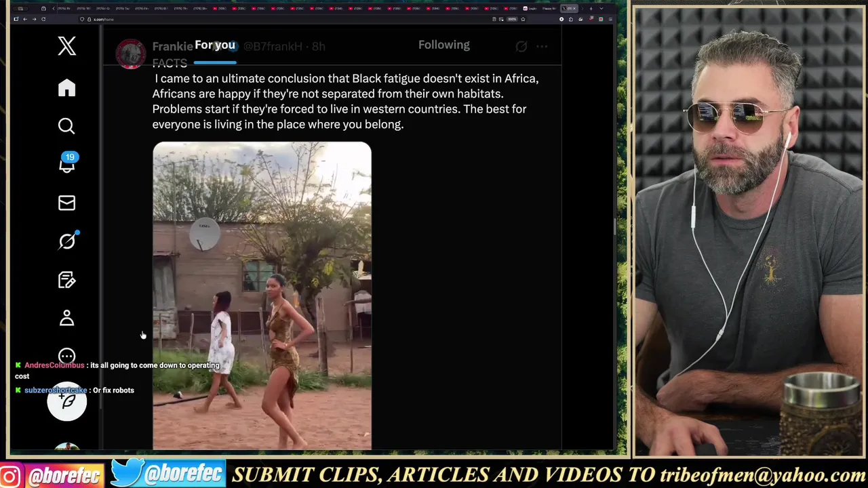Viewport: 868px width, 488px height.
Task: Open Notifications bell showing 19
Action: (67, 163)
